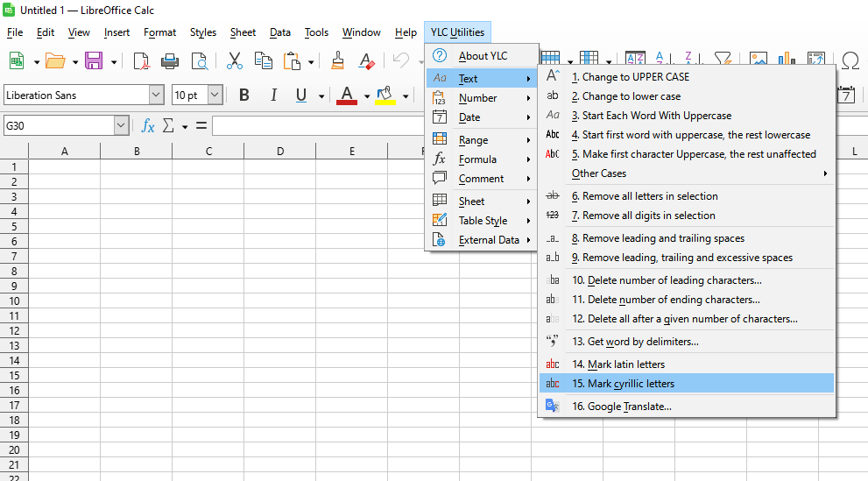Toggle Underline formatting

point(301,95)
